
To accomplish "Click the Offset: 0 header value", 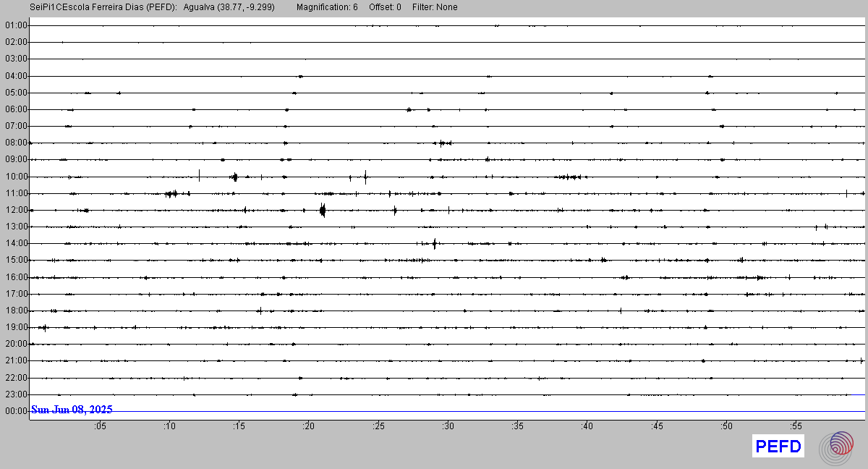I will 385,7.
